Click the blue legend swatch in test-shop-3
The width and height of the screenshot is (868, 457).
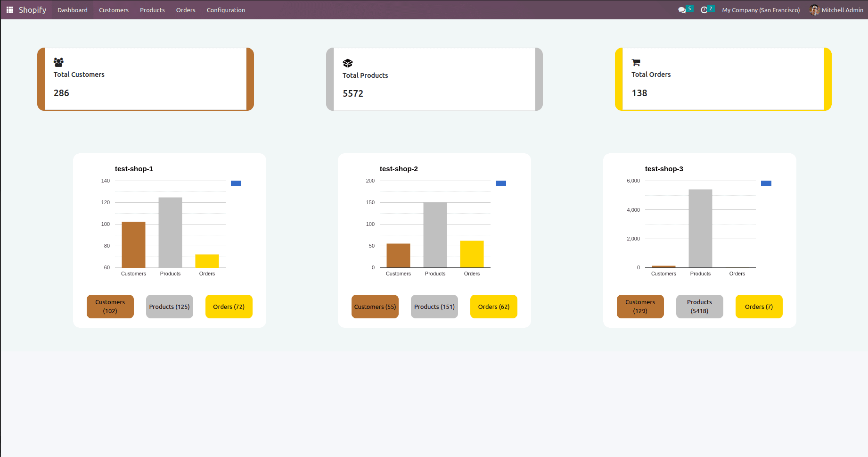tap(766, 183)
